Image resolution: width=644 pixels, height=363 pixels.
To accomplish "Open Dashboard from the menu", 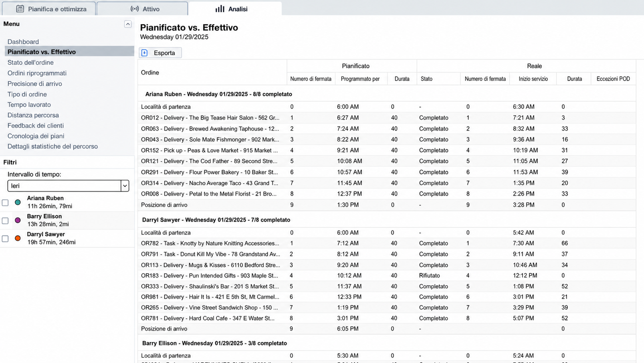I will [23, 41].
